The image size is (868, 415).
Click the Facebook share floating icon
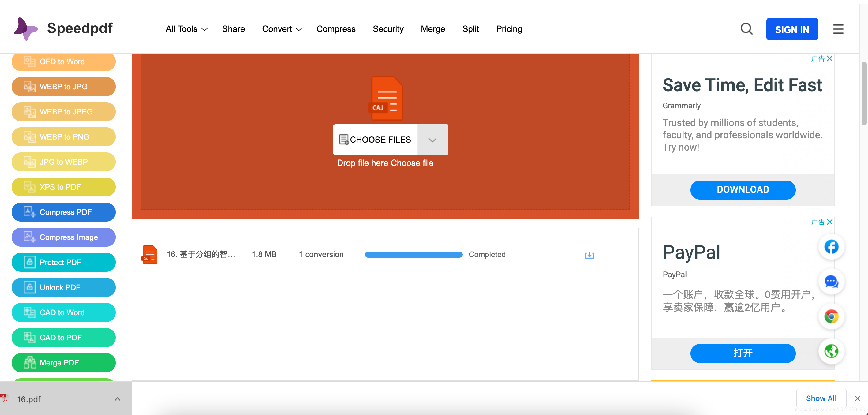831,247
